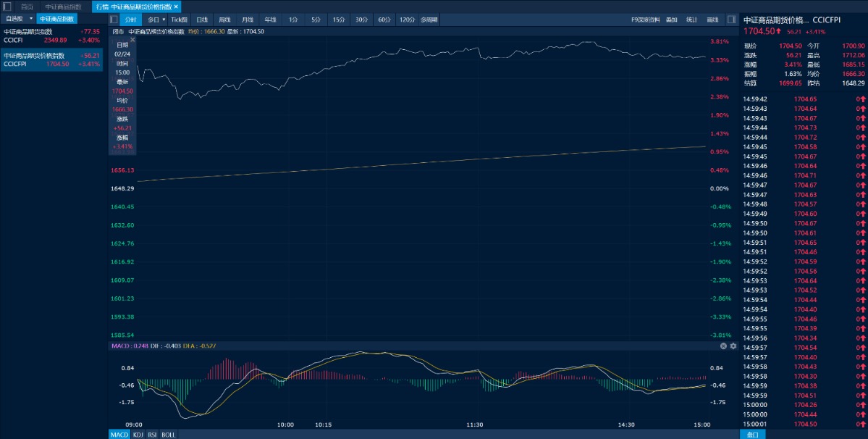Switch chart to 月线 monthly view
Viewport: 868px width, 439px height.
tap(248, 20)
